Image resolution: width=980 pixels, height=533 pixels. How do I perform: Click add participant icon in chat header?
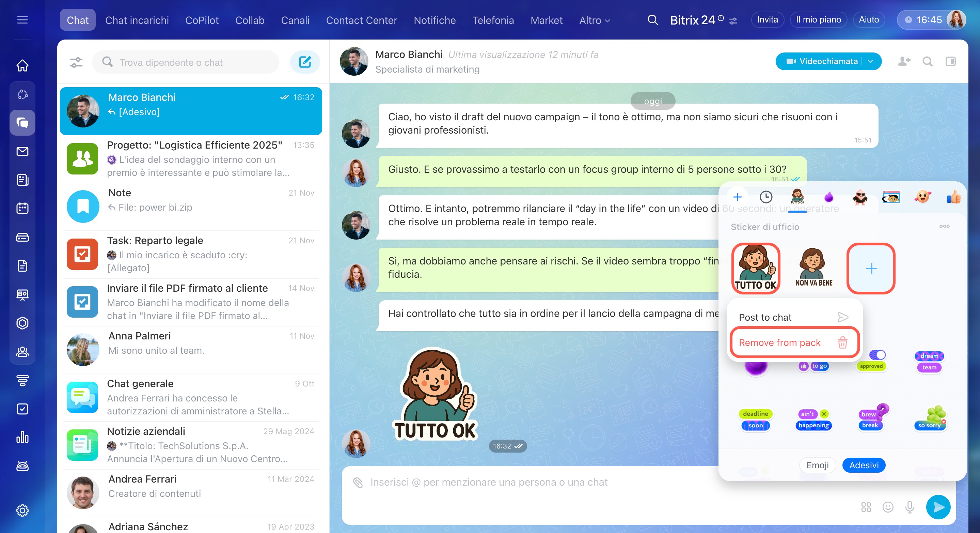(904, 61)
